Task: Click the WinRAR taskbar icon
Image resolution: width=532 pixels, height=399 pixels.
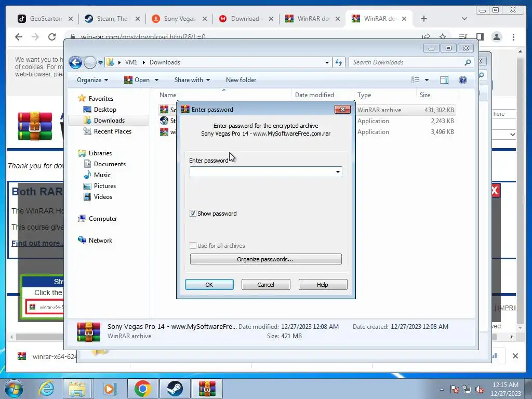Action: tap(207, 389)
